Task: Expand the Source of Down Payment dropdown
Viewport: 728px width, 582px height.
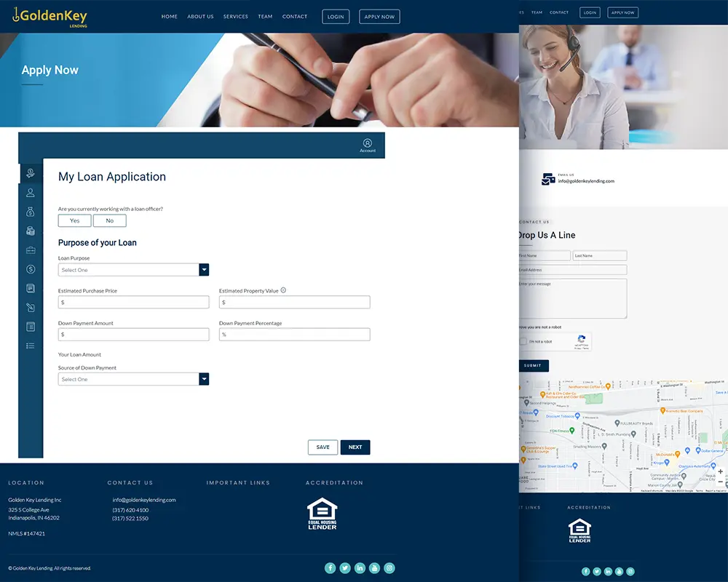Action: coord(134,379)
